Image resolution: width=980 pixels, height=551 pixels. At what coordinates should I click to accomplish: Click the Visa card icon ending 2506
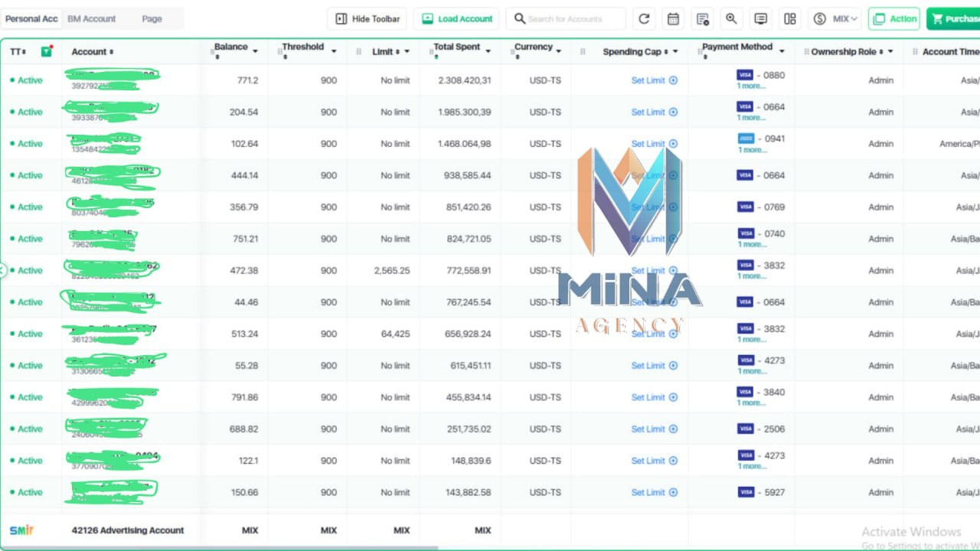[746, 429]
